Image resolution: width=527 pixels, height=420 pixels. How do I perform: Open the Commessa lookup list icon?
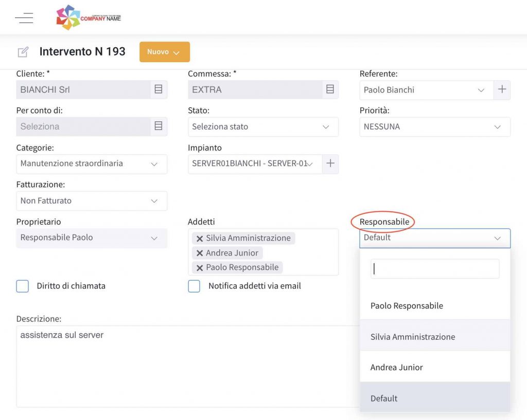[x=330, y=89]
